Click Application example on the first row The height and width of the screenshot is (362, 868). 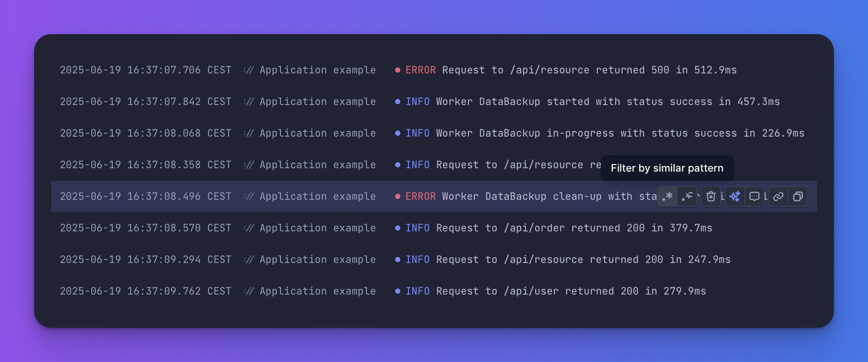pos(317,70)
